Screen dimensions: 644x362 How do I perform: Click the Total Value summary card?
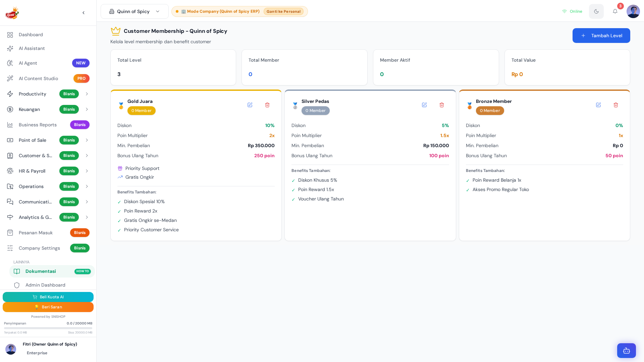tap(567, 67)
